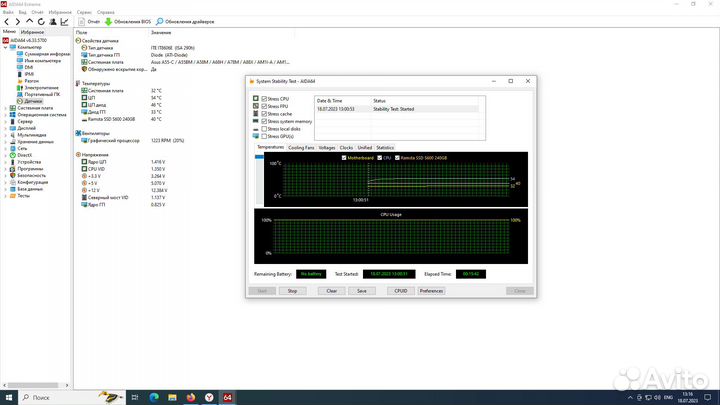Enable the Stress GPU(s) checkbox

pos(264,136)
